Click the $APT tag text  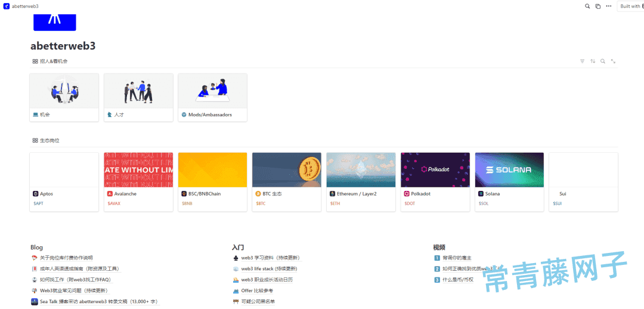click(38, 203)
